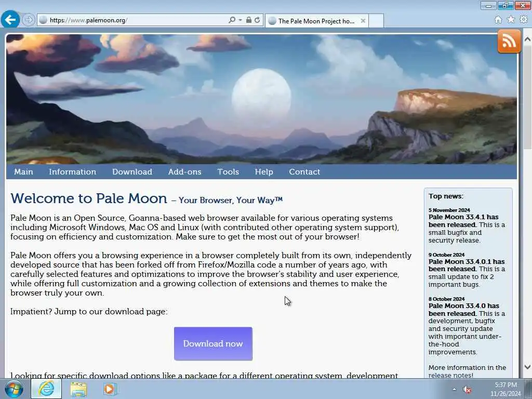
Task: Subscribe via the orange RSS feed icon
Action: pos(509,42)
